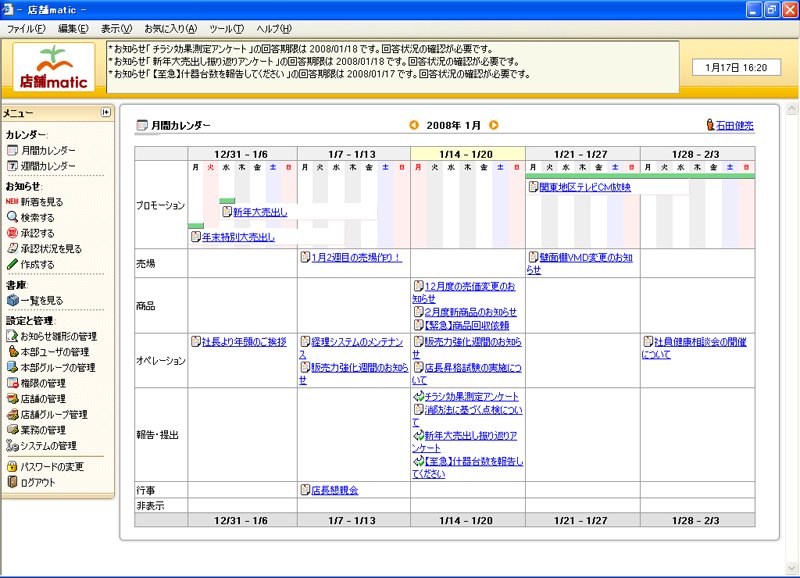Open チラシ効果測定アンケート report link
The height and width of the screenshot is (578, 800).
pyautogui.click(x=471, y=396)
